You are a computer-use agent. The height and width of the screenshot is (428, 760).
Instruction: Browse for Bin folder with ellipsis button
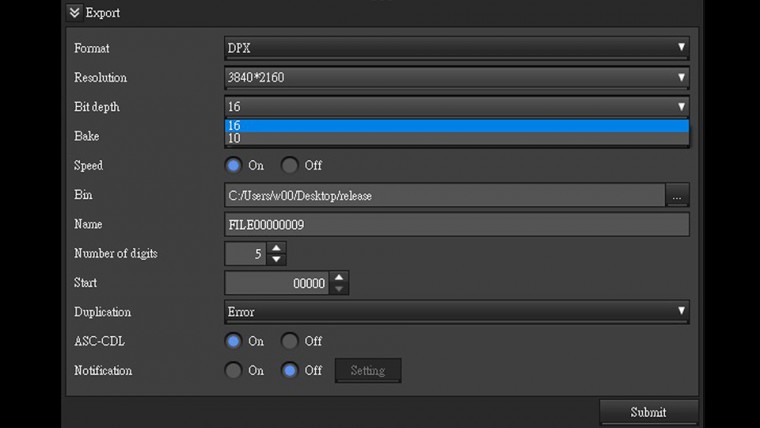coord(677,195)
